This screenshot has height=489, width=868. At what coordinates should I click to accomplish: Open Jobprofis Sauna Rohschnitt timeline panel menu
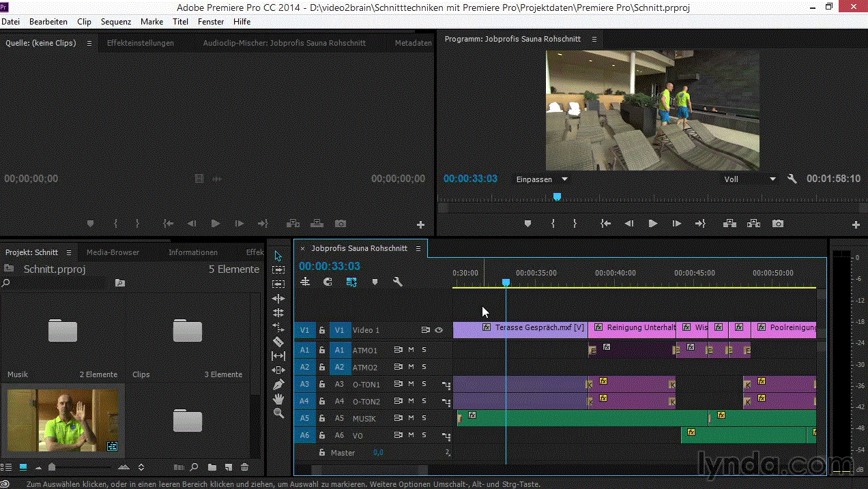click(418, 248)
